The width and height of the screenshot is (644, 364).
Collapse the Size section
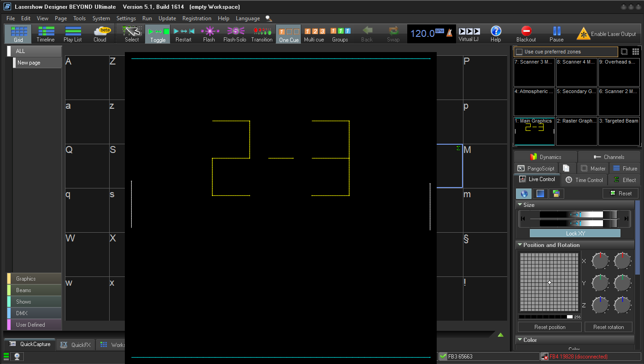point(520,205)
